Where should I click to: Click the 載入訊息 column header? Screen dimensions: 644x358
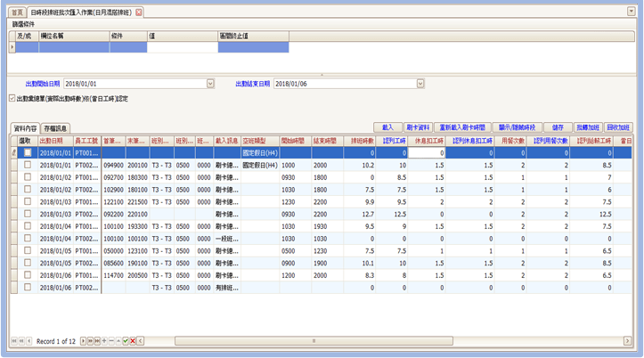[x=227, y=141]
